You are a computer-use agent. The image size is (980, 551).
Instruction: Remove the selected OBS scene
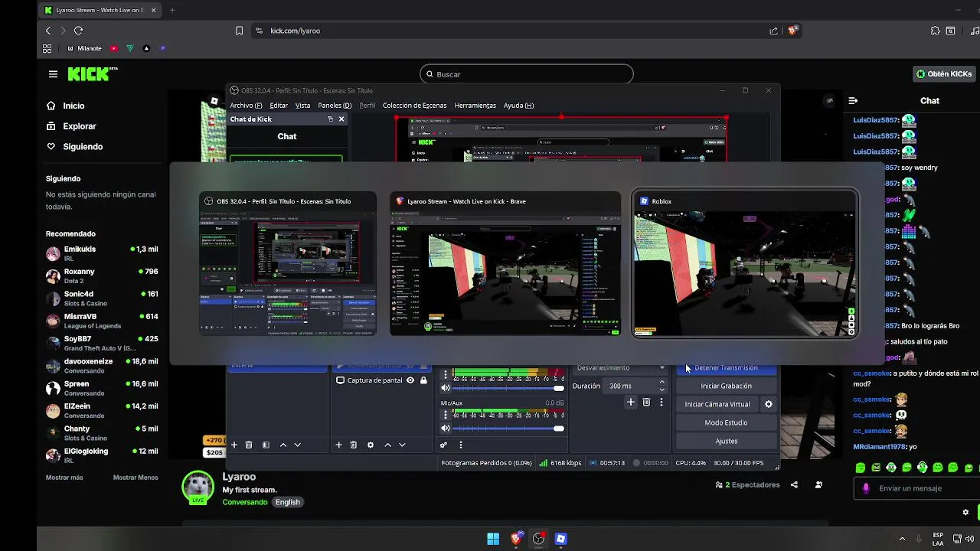249,445
